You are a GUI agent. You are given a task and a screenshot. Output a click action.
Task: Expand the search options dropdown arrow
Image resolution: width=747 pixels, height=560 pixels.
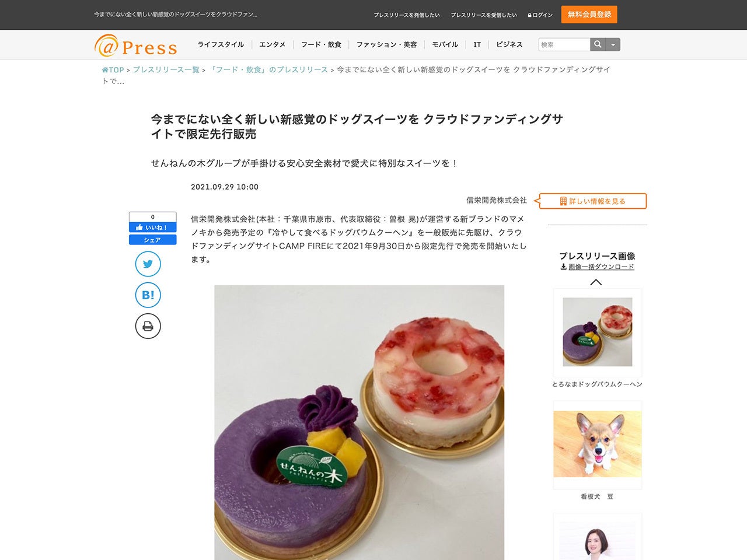click(x=613, y=44)
